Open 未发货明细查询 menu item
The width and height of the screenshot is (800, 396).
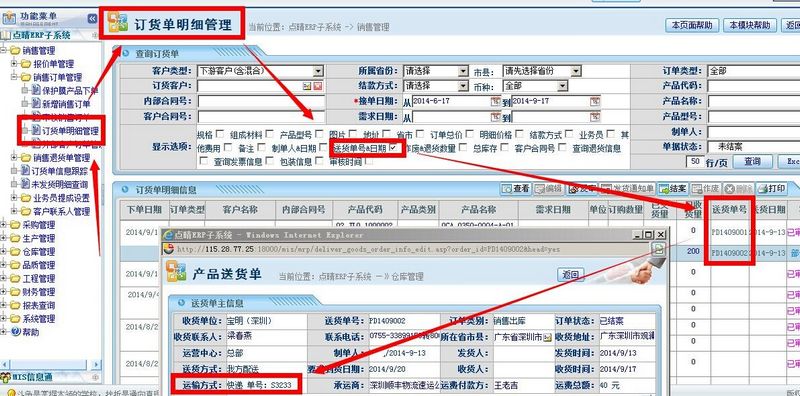coord(60,184)
